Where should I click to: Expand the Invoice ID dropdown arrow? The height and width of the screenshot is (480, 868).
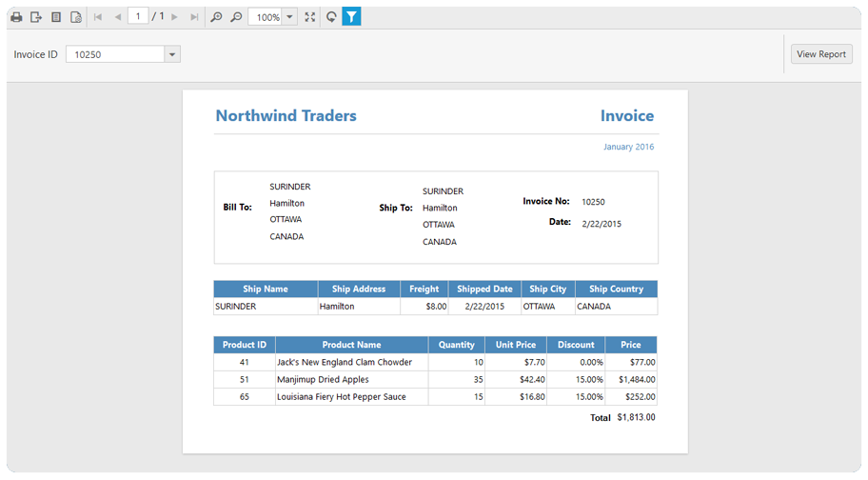172,54
